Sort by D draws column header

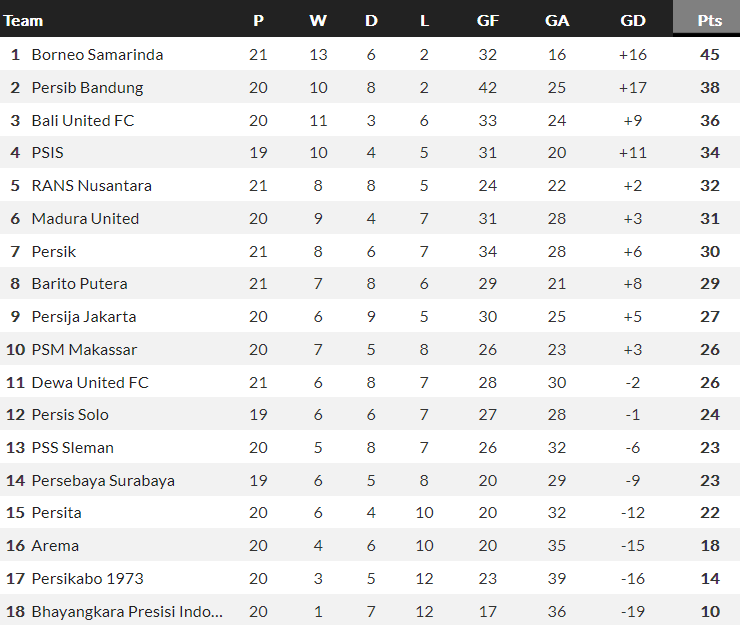371,20
